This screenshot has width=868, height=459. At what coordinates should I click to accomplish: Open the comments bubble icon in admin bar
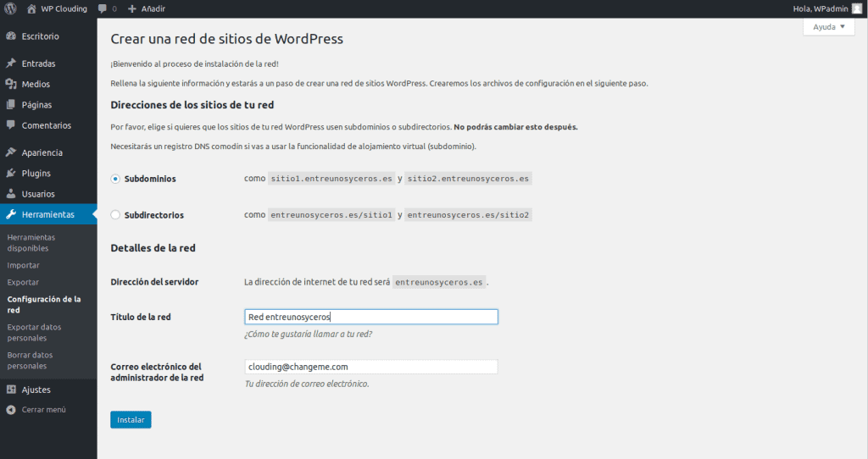pos(103,8)
